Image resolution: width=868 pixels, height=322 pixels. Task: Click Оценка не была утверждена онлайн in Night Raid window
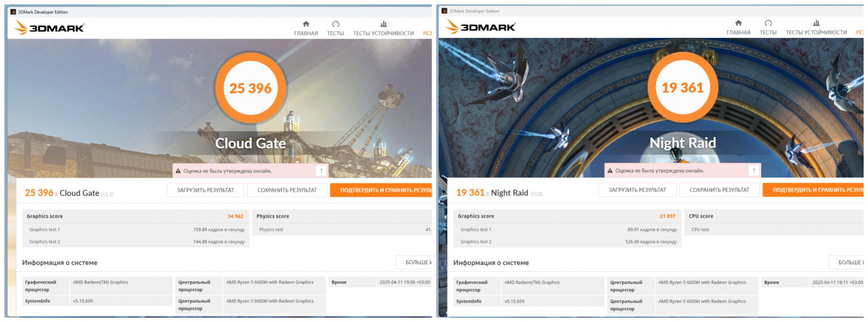pyautogui.click(x=660, y=170)
